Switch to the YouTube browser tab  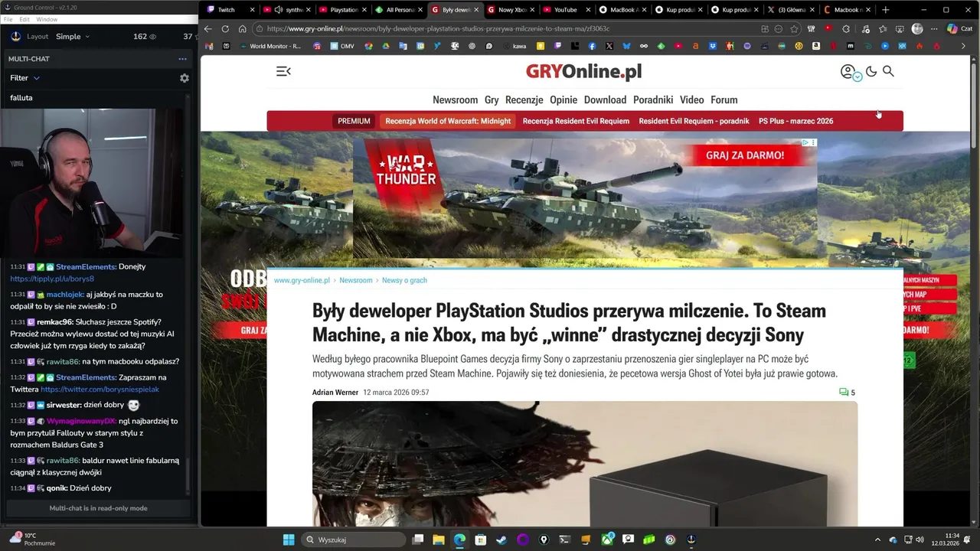point(565,10)
